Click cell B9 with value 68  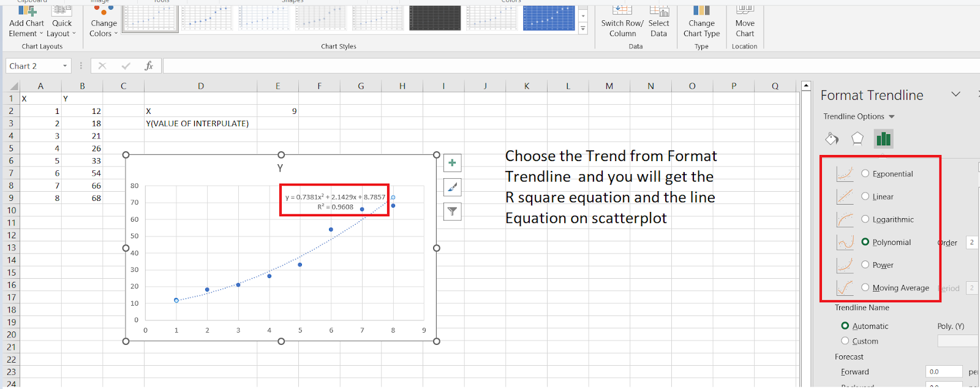click(82, 198)
